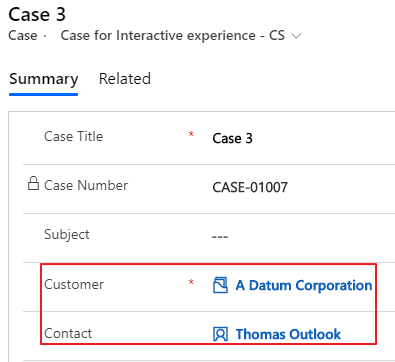Click the Case Title label
Image resolution: width=395 pixels, height=362 pixels.
pos(73,136)
